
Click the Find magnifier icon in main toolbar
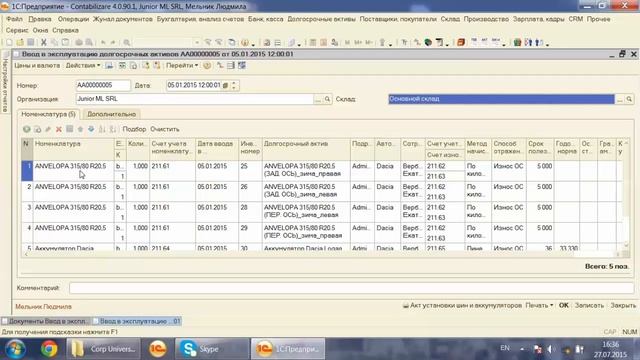point(127,42)
